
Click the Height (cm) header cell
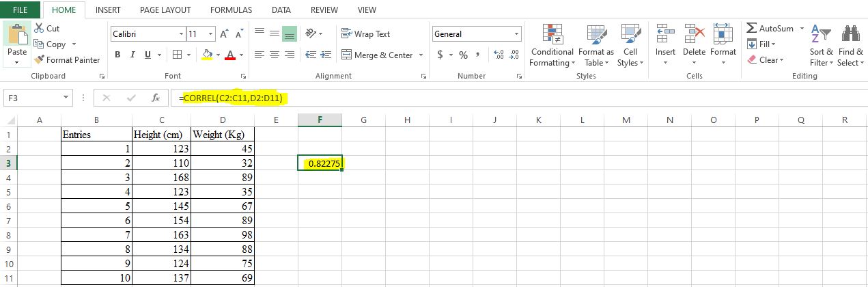161,135
